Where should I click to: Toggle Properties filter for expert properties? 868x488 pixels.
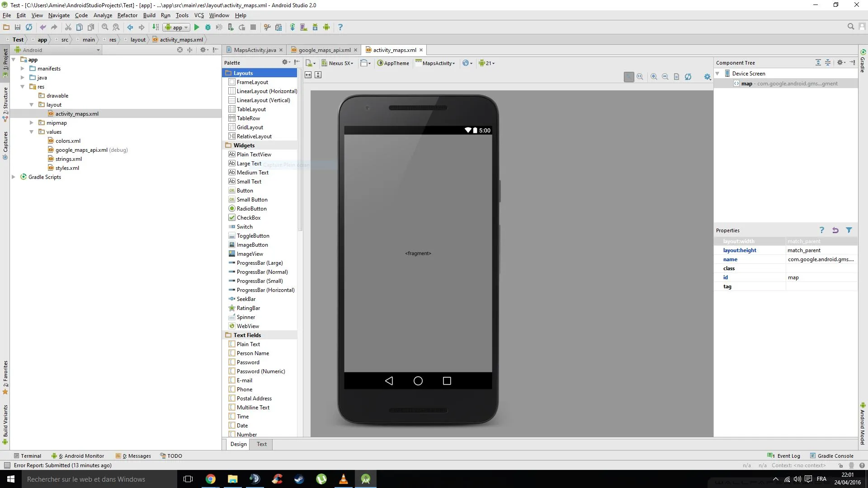coord(849,230)
